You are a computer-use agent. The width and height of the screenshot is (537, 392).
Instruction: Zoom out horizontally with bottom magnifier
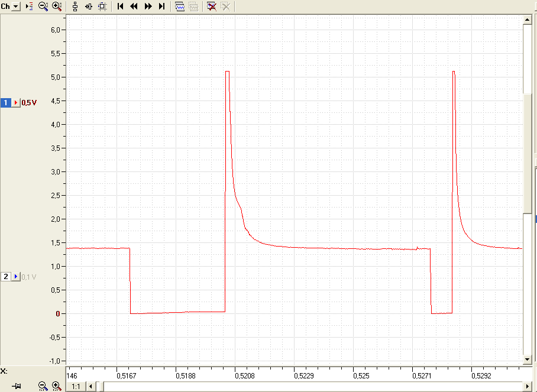coord(43,386)
